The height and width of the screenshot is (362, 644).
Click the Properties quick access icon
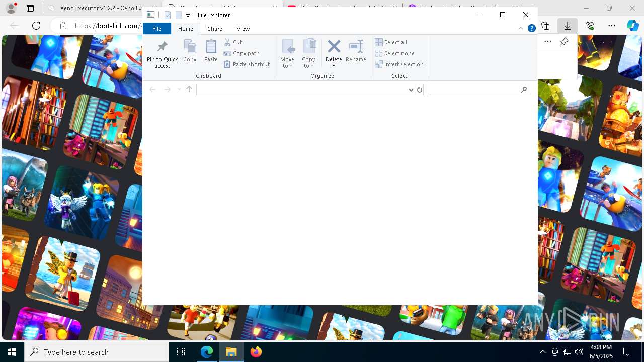[168, 15]
